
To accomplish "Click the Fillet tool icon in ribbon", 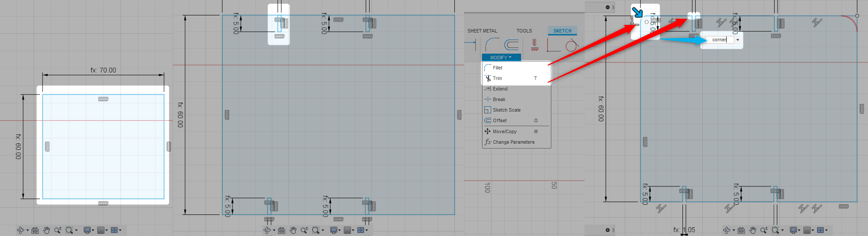I will click(x=492, y=44).
